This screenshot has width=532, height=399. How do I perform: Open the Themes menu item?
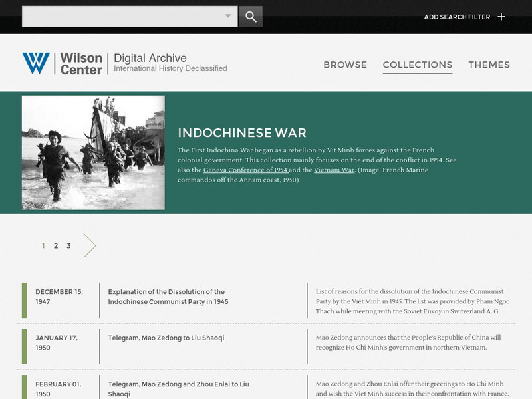(x=489, y=65)
